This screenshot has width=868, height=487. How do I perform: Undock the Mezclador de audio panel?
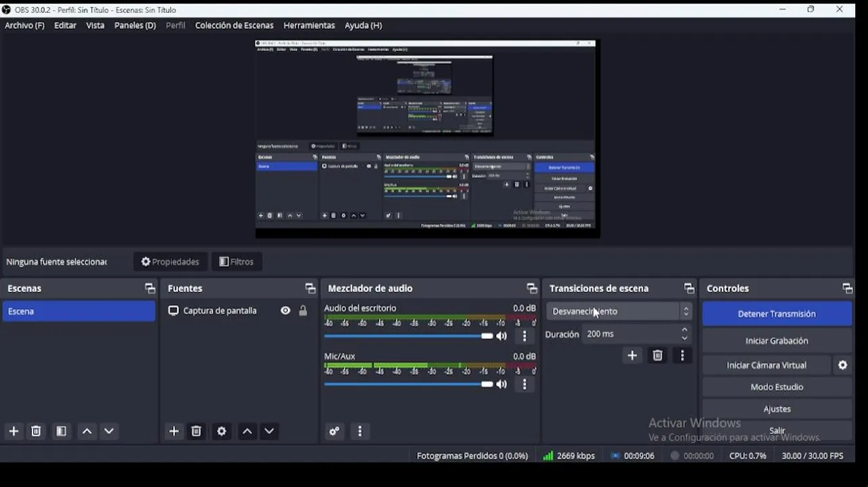click(532, 289)
